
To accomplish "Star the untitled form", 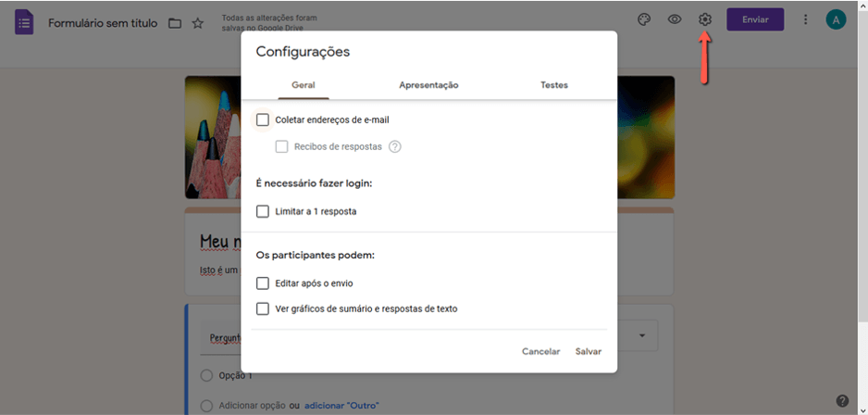I will click(x=198, y=23).
